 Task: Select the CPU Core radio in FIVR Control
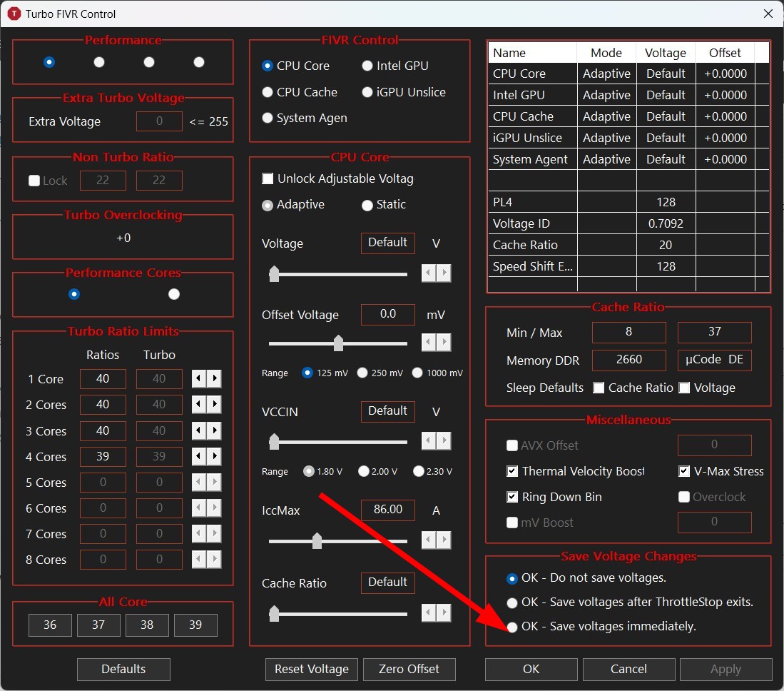pyautogui.click(x=268, y=66)
